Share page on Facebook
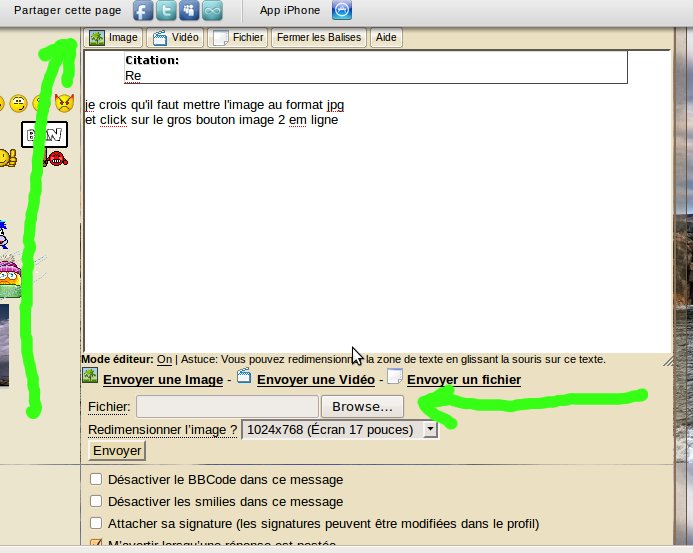This screenshot has width=693, height=553. tap(144, 11)
